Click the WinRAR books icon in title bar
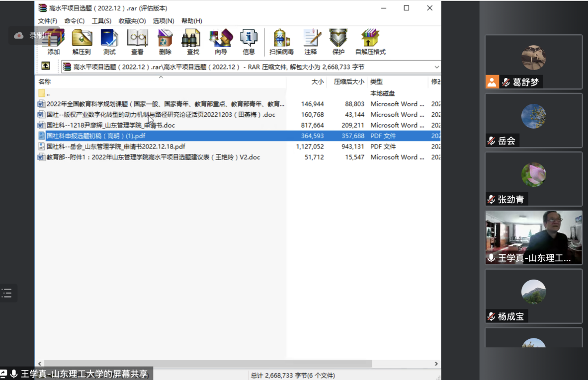Screen dimensions: 588x380 click(x=43, y=8)
